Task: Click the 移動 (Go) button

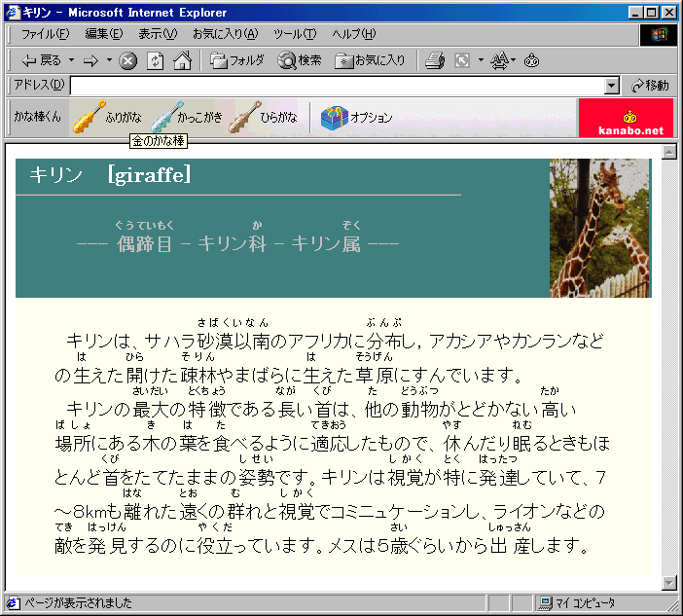Action: [650, 86]
